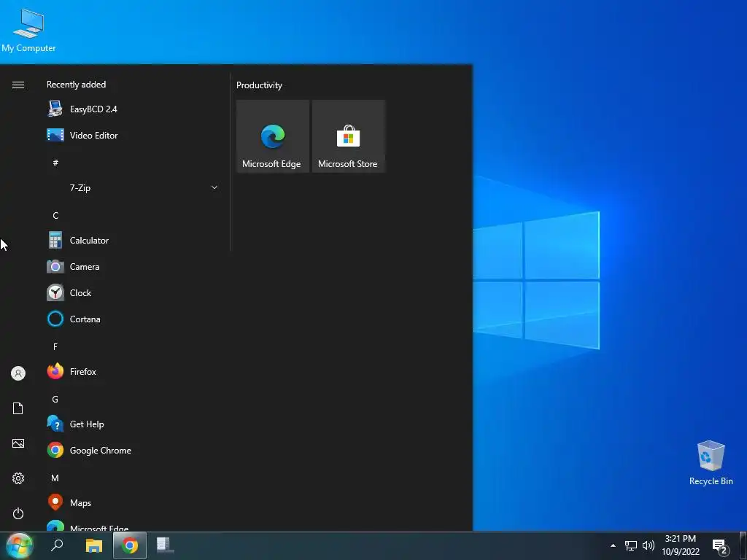Switch to Google Chrome on the taskbar
The image size is (747, 560).
(130, 545)
